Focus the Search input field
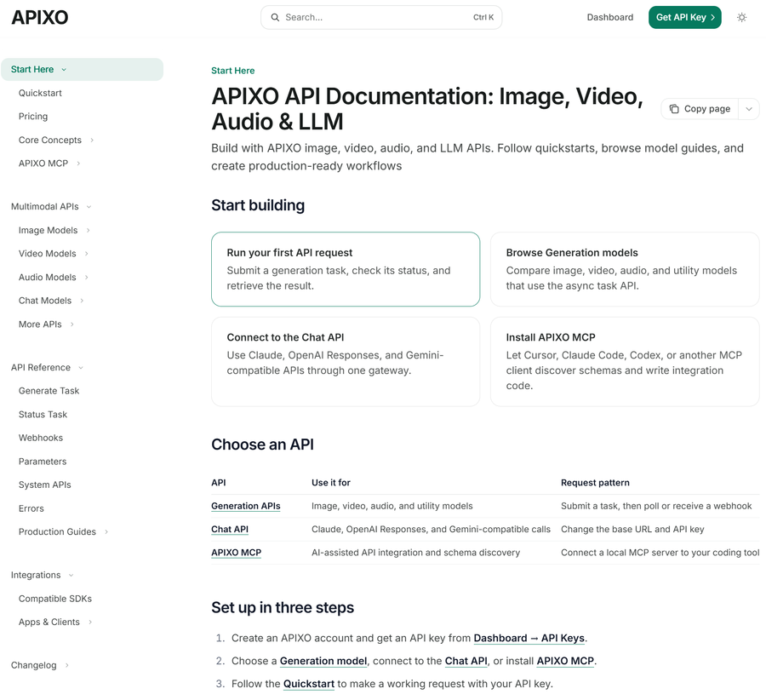766x700 pixels. (x=381, y=18)
